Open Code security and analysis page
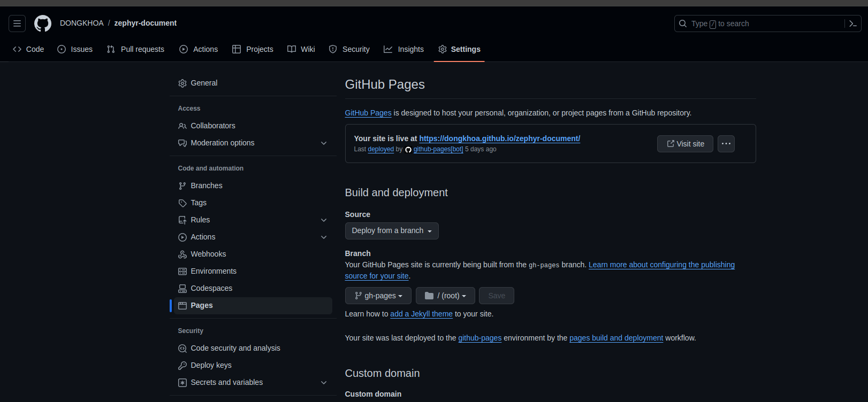 pos(253,349)
